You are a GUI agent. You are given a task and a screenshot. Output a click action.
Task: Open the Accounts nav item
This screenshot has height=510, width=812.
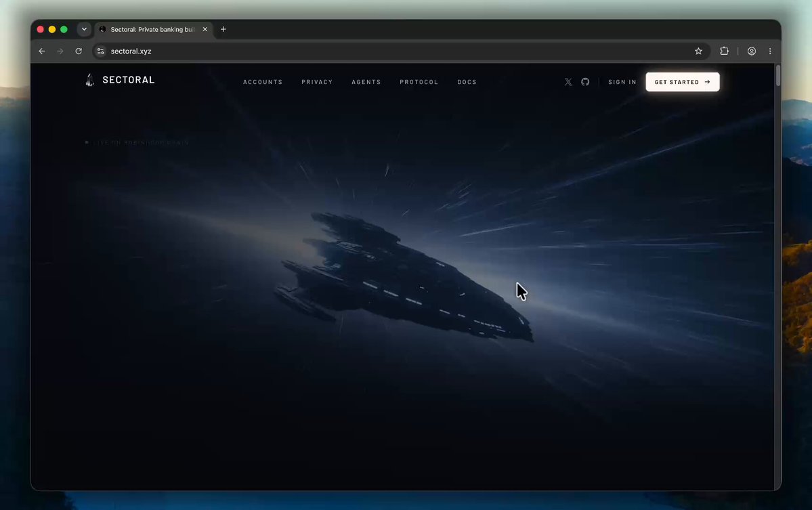pos(263,82)
